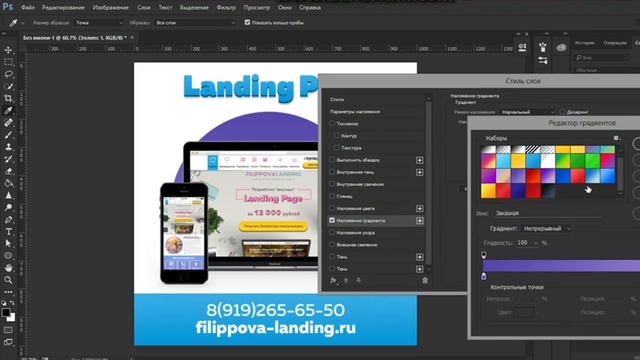This screenshot has width=640, height=360.
Task: Click the fx effects button in Layer Style
Action: [x=333, y=280]
